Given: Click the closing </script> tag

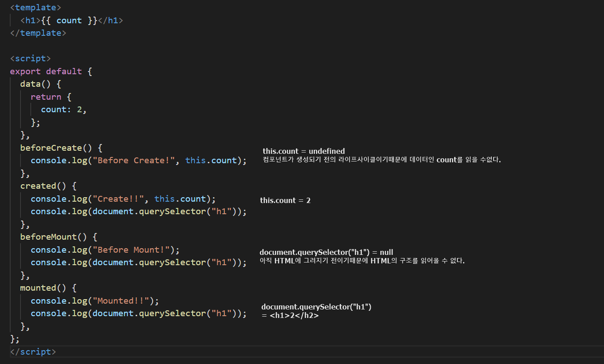Looking at the screenshot, I should coord(33,351).
